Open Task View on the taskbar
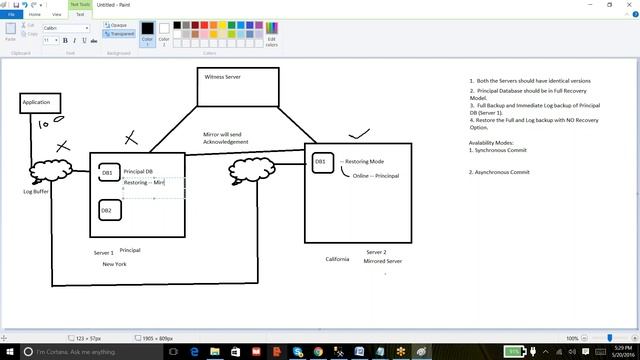The width and height of the screenshot is (640, 360). pos(173,351)
